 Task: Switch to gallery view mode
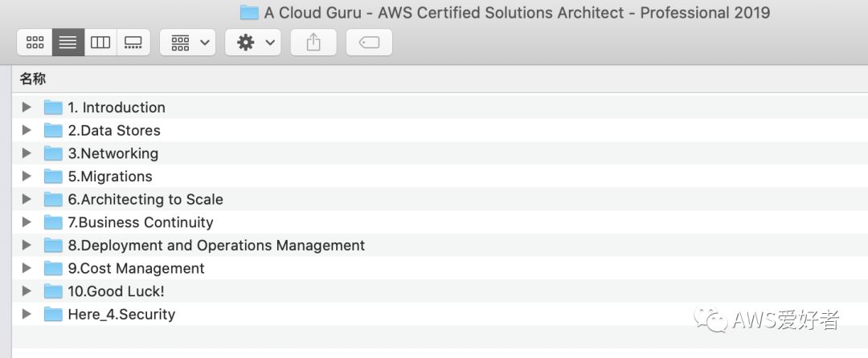(x=133, y=43)
